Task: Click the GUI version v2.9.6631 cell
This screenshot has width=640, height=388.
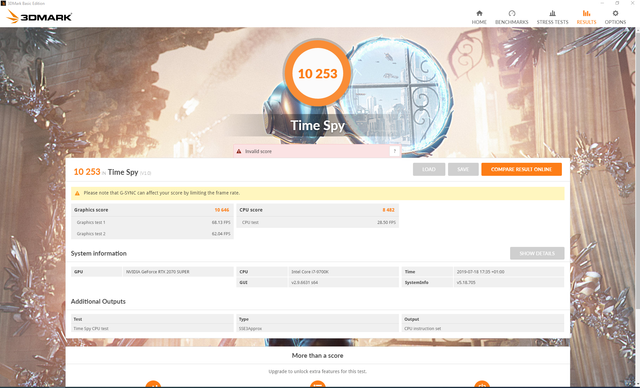Action: tap(343, 282)
